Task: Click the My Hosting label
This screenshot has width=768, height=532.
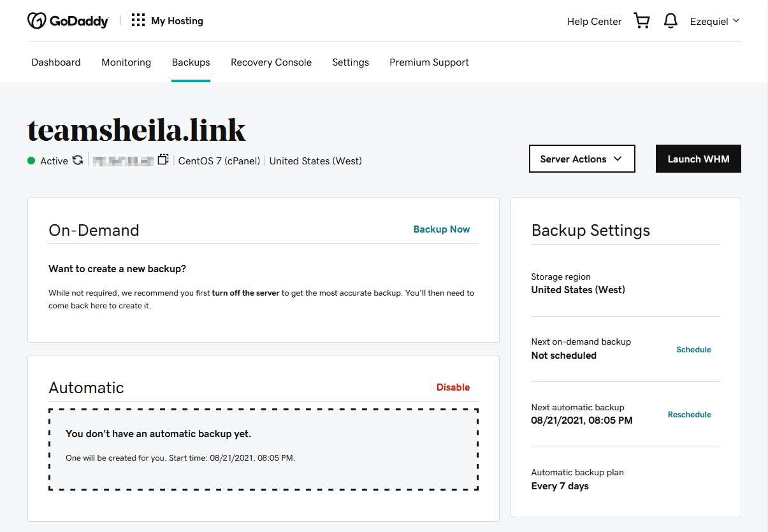Action: tap(177, 21)
